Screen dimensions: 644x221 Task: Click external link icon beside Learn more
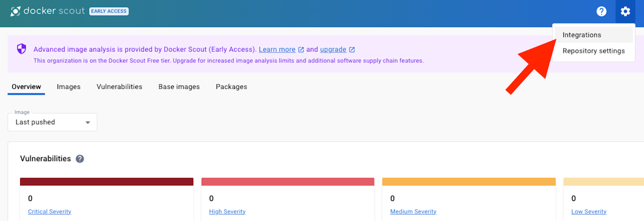[301, 50]
